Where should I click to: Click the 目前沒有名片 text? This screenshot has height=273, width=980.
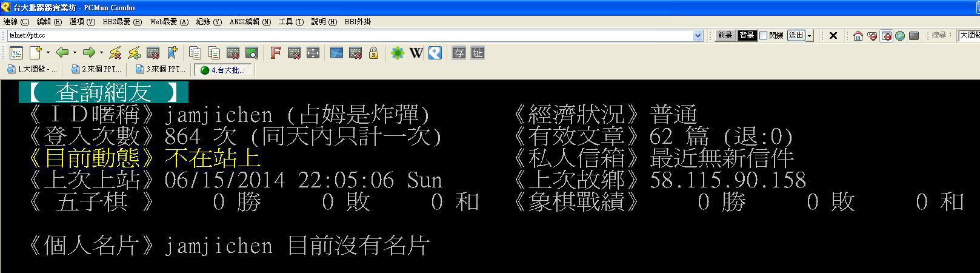tap(358, 246)
